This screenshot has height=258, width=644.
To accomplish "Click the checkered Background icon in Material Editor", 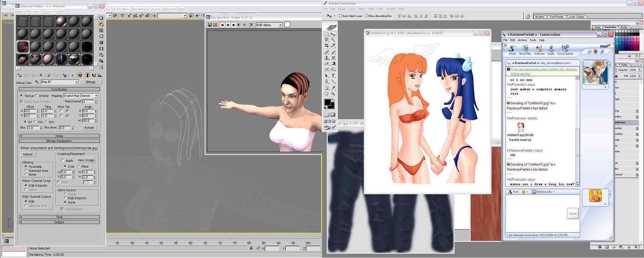I will [101, 31].
